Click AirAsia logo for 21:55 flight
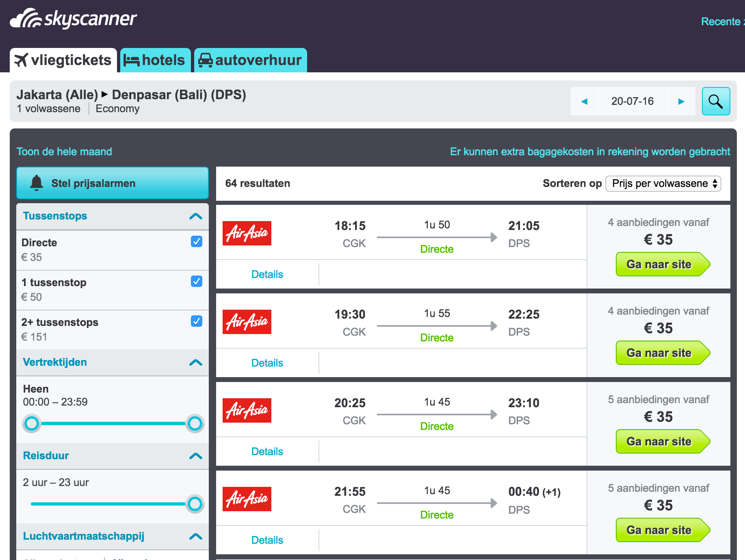 (x=247, y=499)
